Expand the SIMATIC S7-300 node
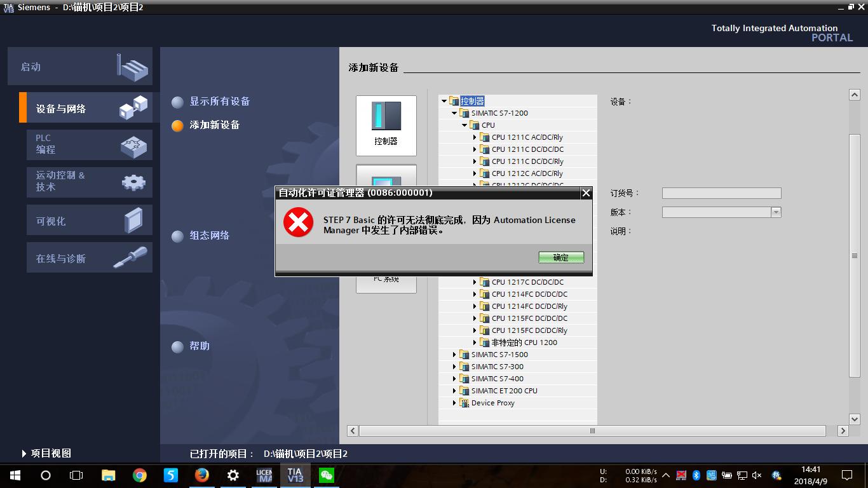Viewport: 868px width, 488px height. point(454,367)
